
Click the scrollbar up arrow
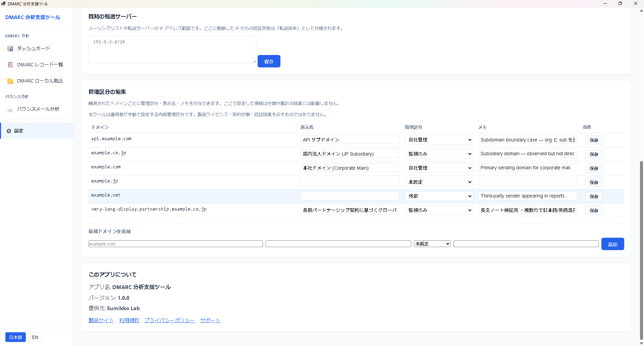coord(641,10)
